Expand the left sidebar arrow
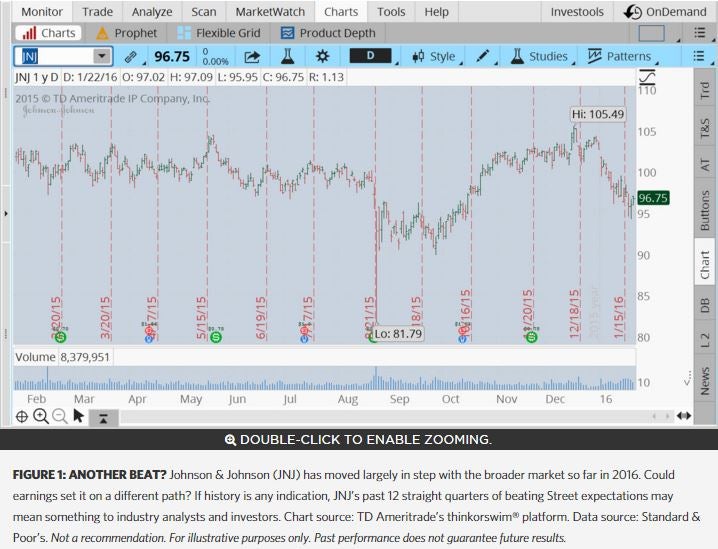 coord(5,213)
